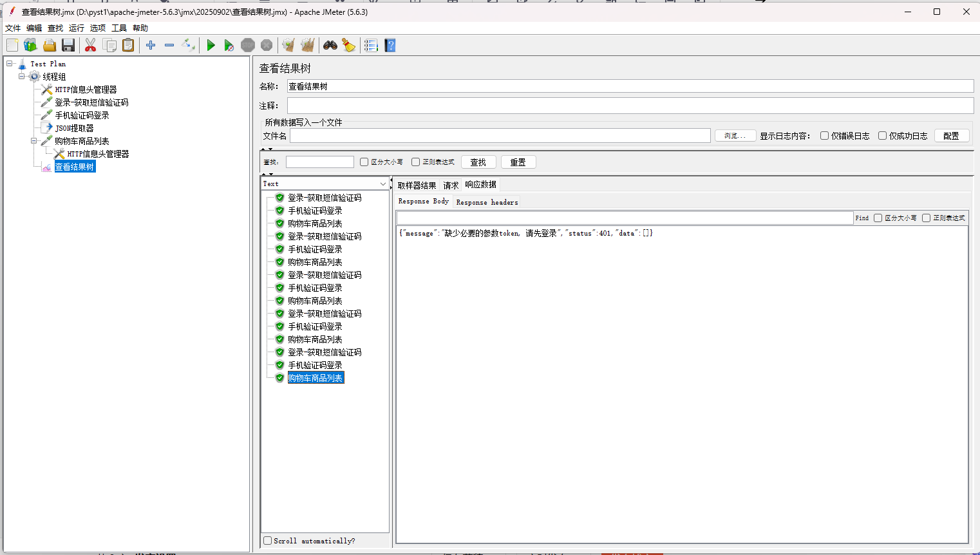Open the Function Helper list icon
Image resolution: width=980 pixels, height=555 pixels.
[x=371, y=45]
